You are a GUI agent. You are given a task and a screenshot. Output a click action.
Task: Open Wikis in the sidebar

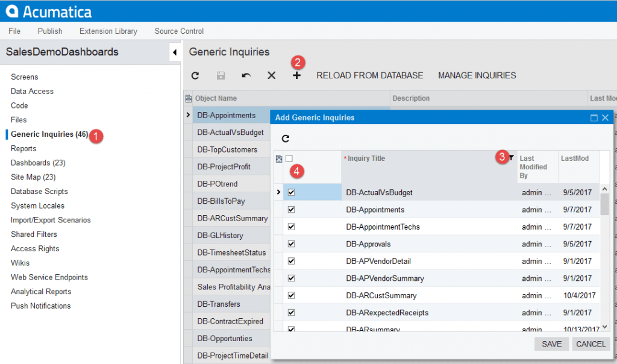(x=20, y=263)
